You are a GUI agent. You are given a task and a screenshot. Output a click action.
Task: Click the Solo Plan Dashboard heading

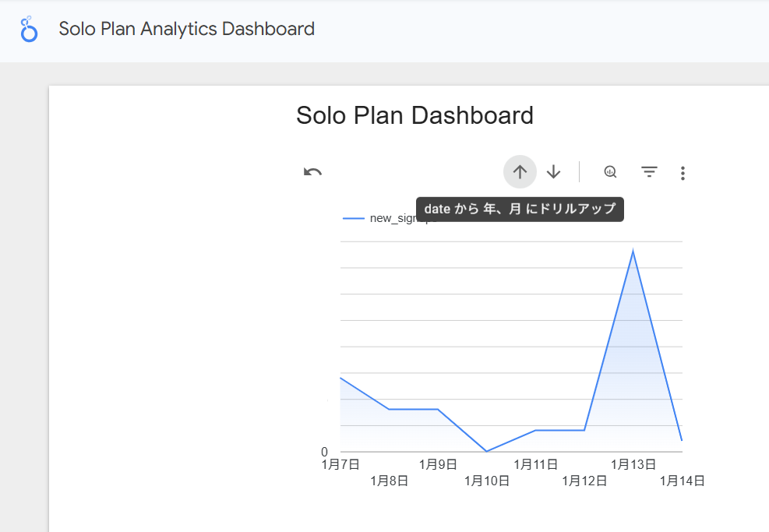414,115
